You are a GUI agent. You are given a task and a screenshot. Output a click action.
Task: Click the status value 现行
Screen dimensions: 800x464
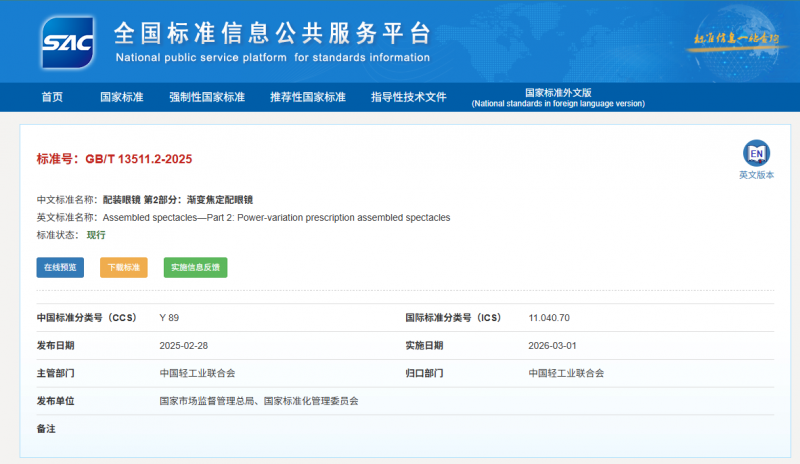(x=96, y=235)
